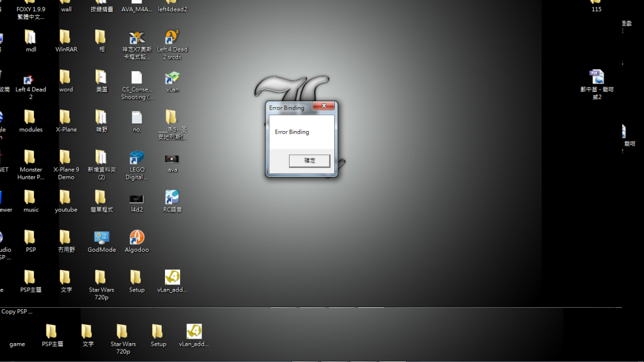Launch LEGO Digital Designer shortcut
Image resolution: width=644 pixels, height=362 pixels.
(x=137, y=158)
